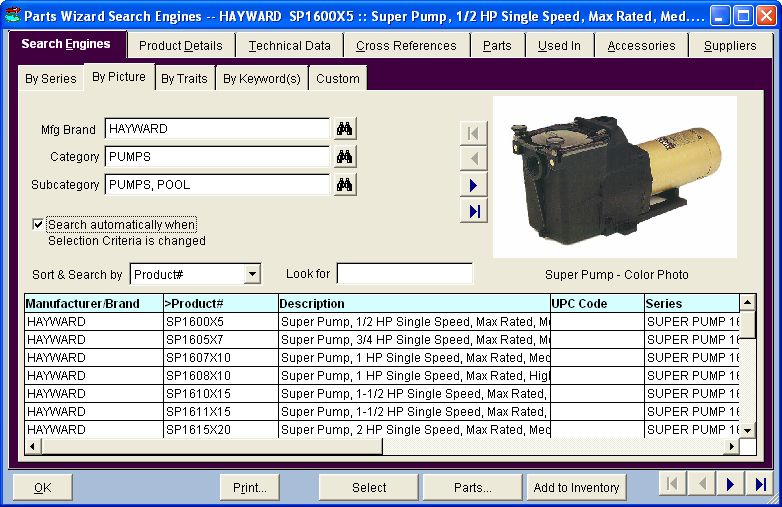Switch to By Series search tab
The width and height of the screenshot is (782, 507).
point(51,79)
